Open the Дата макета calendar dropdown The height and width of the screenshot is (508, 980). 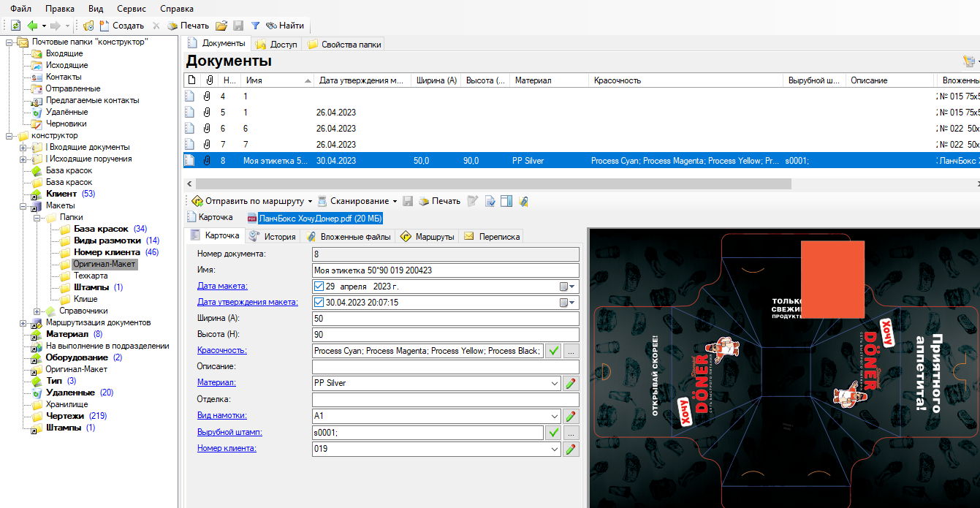[569, 287]
